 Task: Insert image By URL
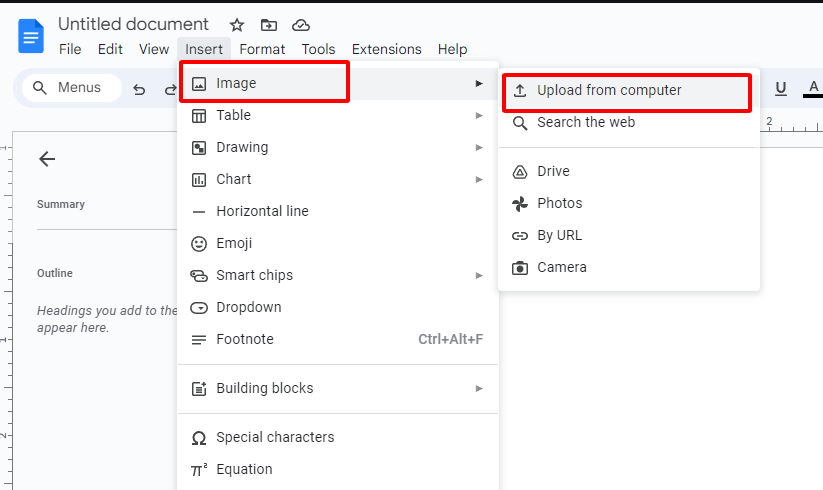[x=559, y=236]
